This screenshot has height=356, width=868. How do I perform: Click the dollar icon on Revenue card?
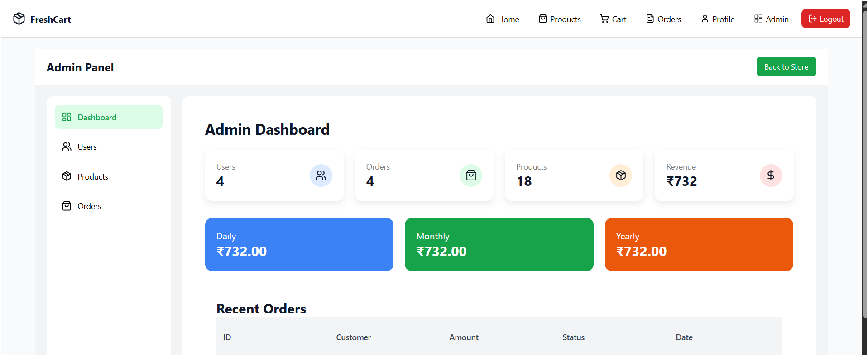click(771, 176)
